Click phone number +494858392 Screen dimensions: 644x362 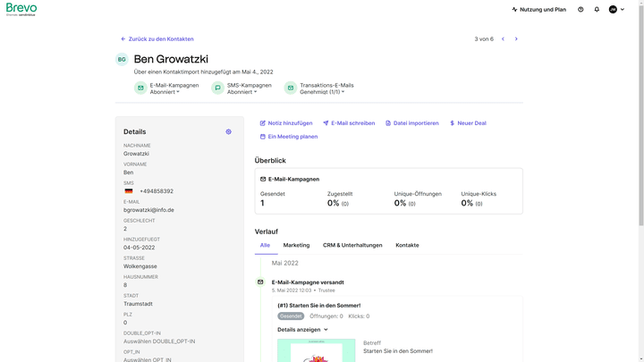coord(157,191)
